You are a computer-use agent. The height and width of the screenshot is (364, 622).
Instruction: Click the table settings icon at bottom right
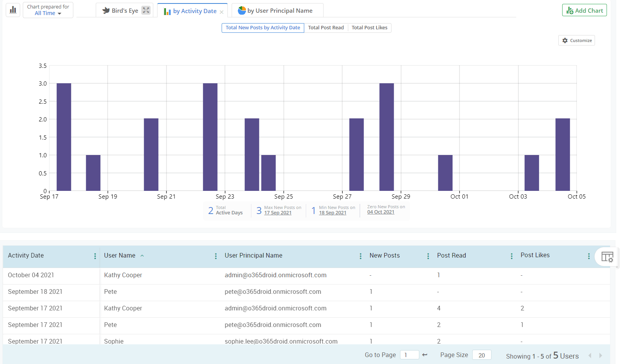coord(607,256)
